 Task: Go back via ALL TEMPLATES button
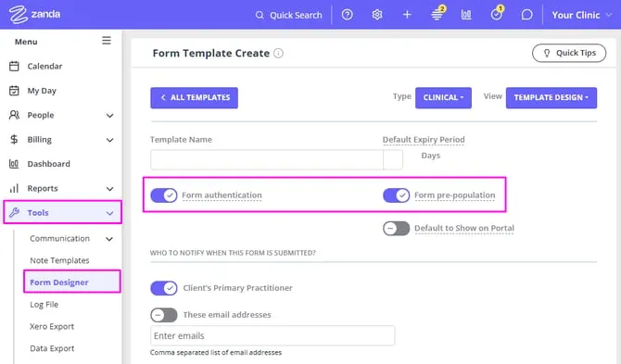coord(194,98)
